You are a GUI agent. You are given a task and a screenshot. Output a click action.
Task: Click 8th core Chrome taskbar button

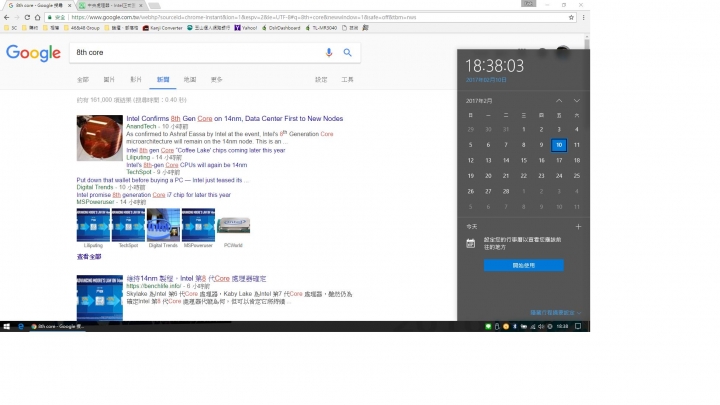(58, 326)
